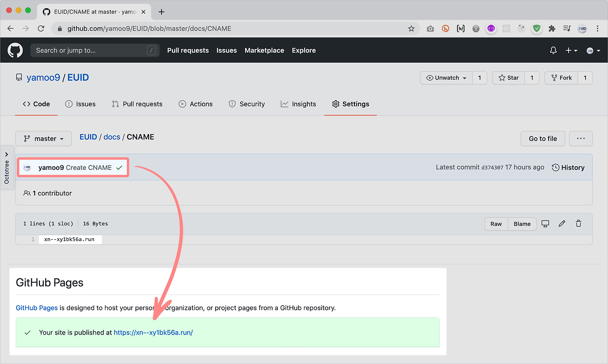Go forward in browser history
Screen dimensions: 608x364
click(26, 28)
